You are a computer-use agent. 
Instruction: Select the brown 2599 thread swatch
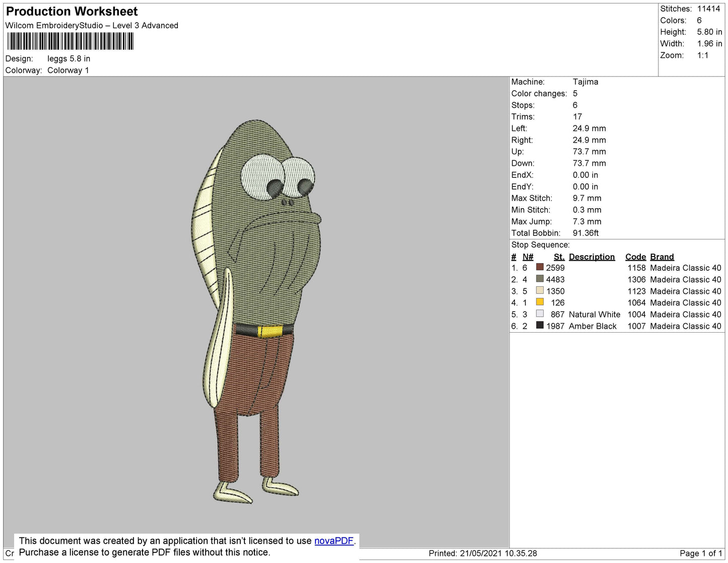540,267
